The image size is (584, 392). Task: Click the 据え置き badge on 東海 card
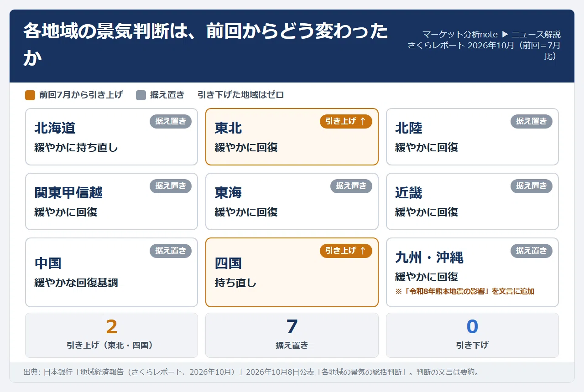point(351,186)
